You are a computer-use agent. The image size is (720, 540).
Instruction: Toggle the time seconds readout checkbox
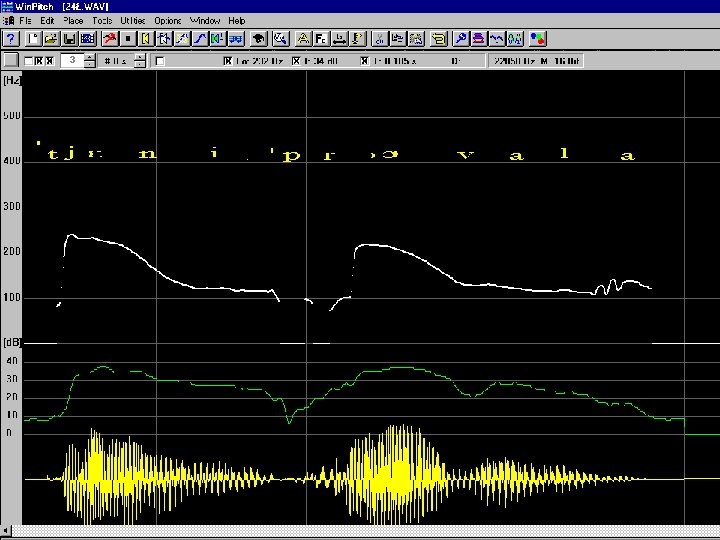point(365,61)
